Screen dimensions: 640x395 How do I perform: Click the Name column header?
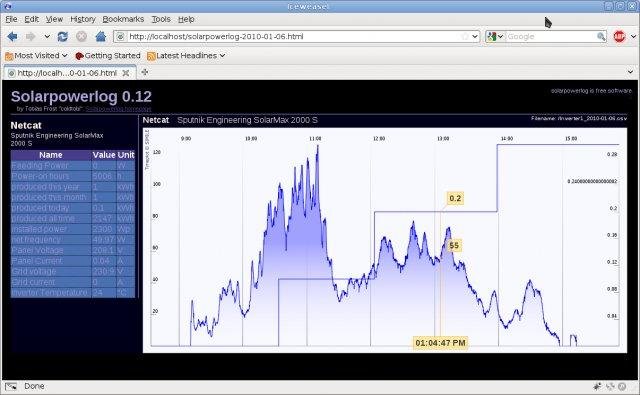51,155
